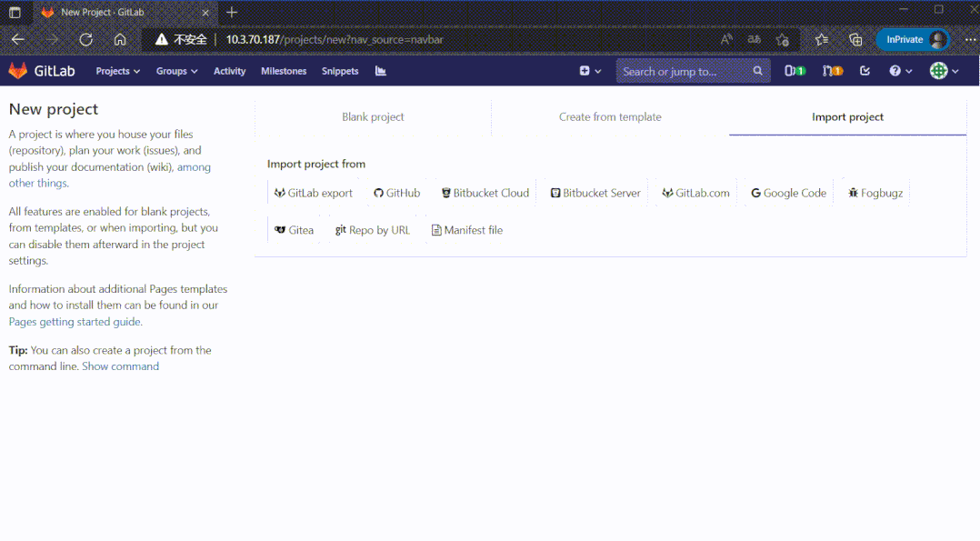Click the GitLab logo in navbar
Screen dimensions: 980x541
42,71
